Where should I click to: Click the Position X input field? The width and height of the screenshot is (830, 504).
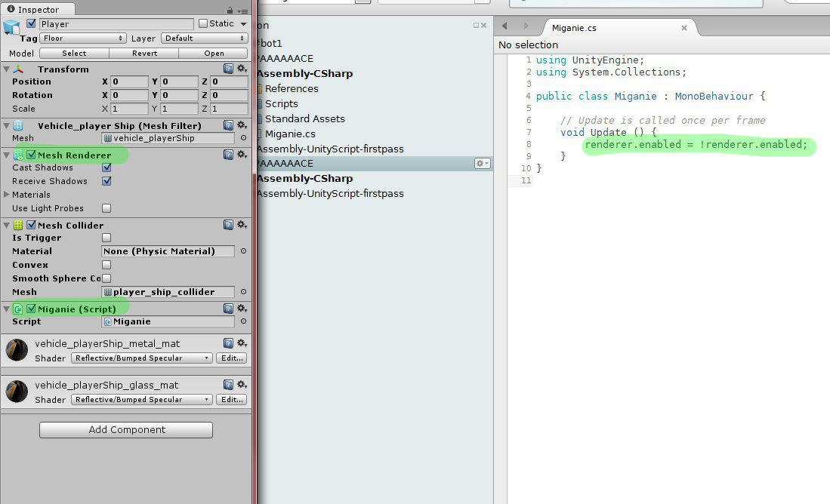pos(129,81)
